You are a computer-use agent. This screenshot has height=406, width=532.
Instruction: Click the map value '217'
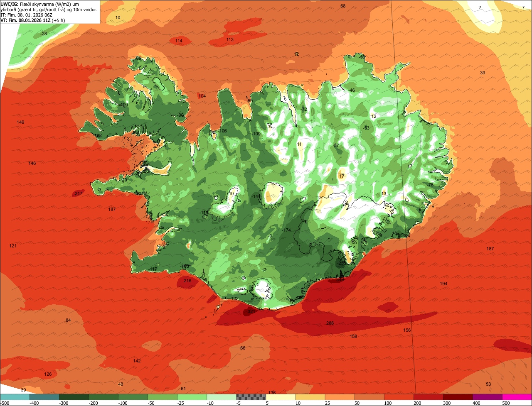(x=78, y=194)
